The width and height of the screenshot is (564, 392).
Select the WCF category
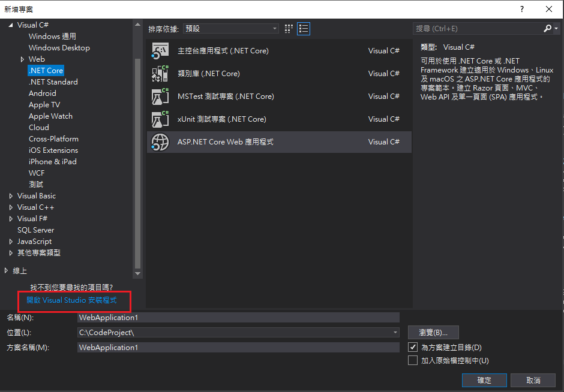point(37,173)
